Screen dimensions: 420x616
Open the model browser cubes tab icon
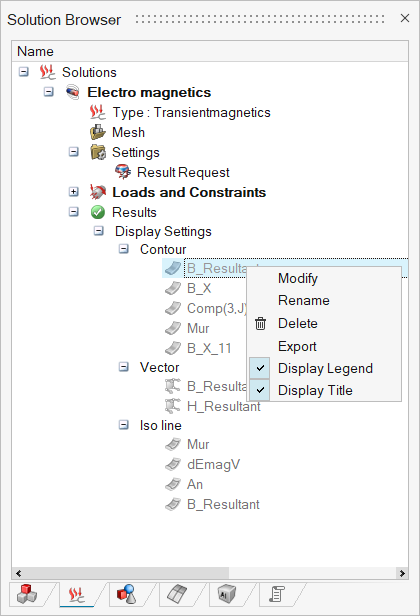[27, 594]
